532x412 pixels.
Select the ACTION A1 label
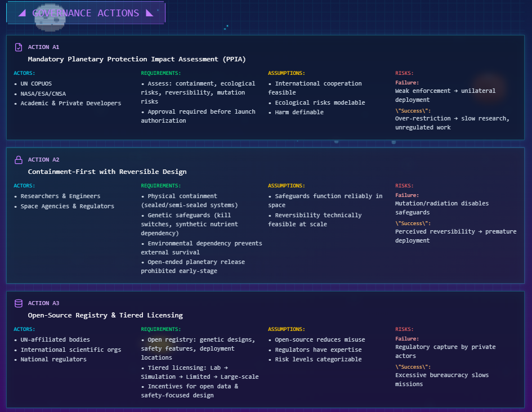point(43,47)
